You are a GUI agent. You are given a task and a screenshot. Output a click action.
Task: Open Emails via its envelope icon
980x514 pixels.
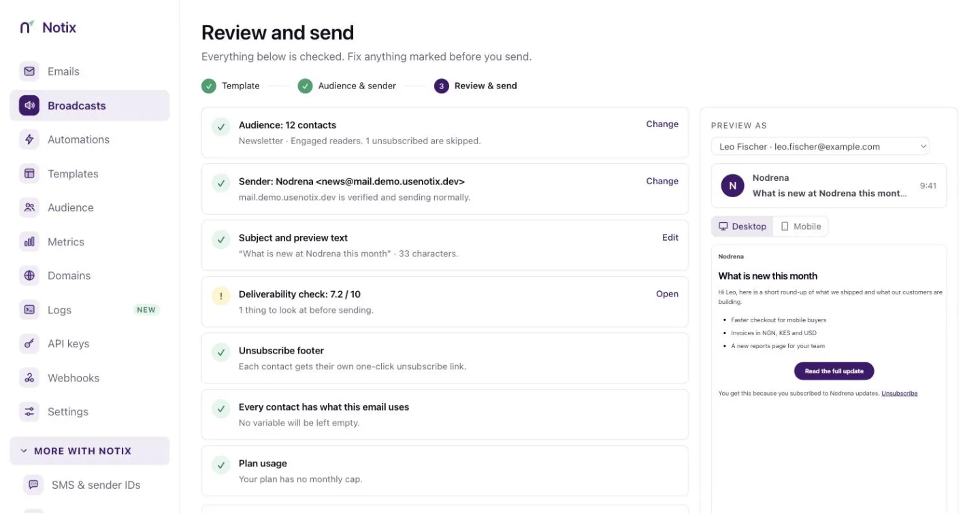pos(29,71)
